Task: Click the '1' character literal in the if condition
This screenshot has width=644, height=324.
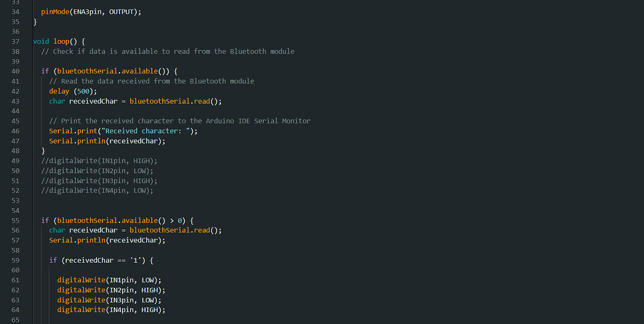Action: [x=136, y=260]
